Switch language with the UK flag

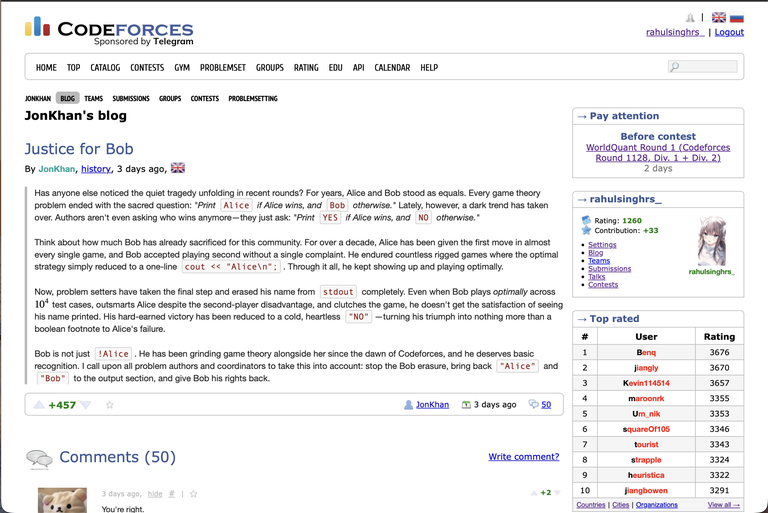point(719,18)
